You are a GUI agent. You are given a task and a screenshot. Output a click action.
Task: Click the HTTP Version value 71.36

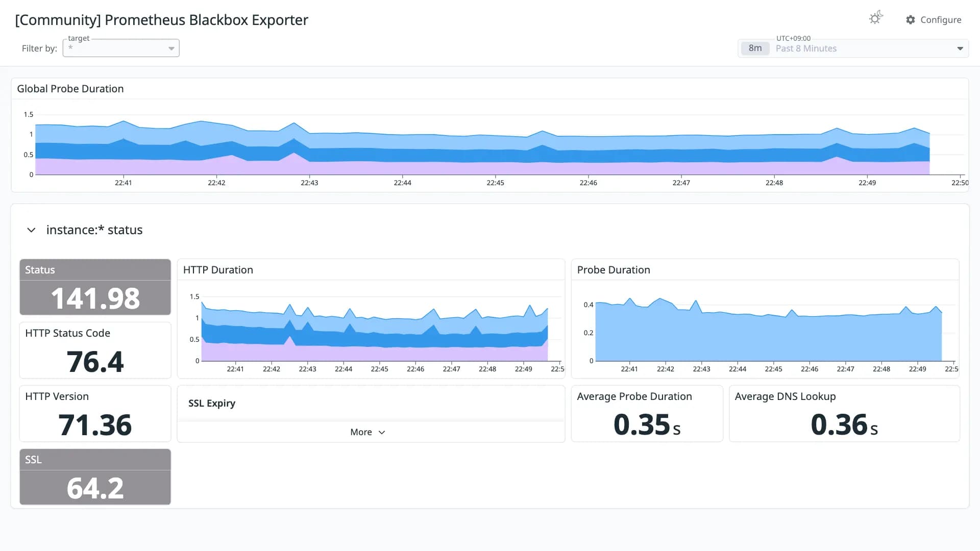point(95,424)
